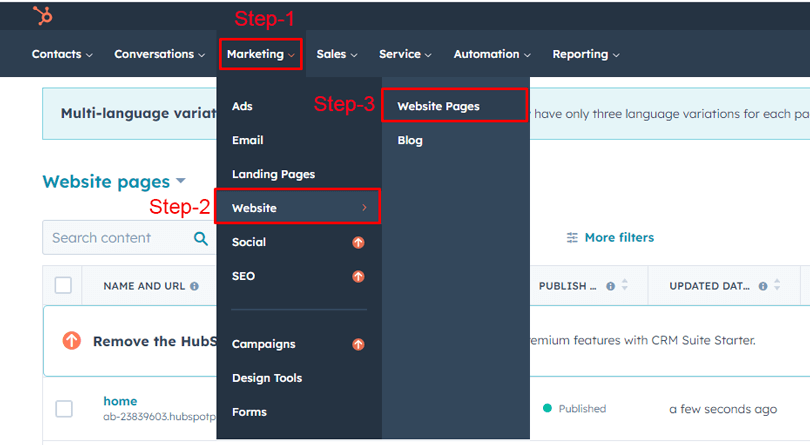The image size is (810, 445).
Task: Select SEO in the Marketing menu
Action: pos(243,276)
